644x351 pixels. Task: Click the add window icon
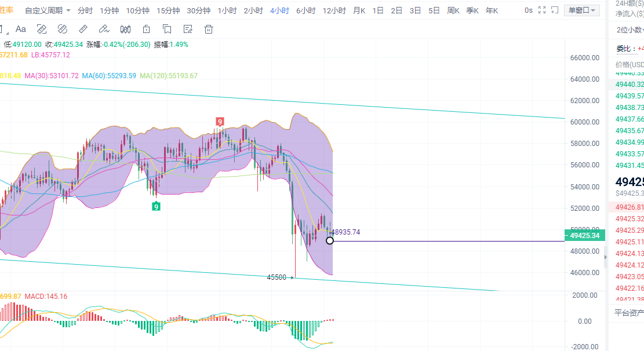coord(555,10)
